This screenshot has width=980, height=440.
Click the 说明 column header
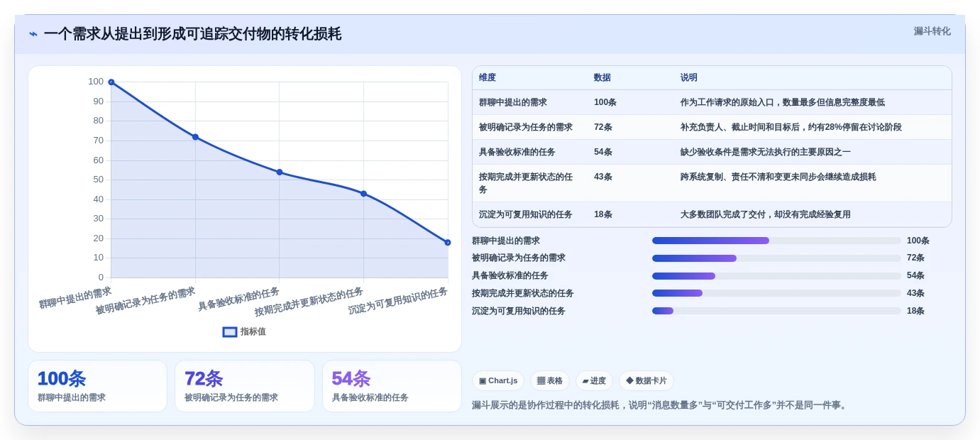click(x=689, y=77)
